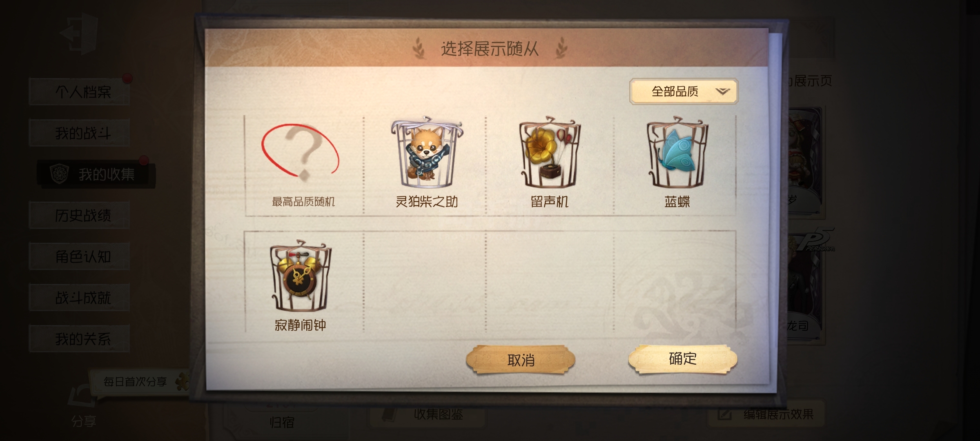Choose the 灵狛柴之助 dog pet

pos(426,165)
